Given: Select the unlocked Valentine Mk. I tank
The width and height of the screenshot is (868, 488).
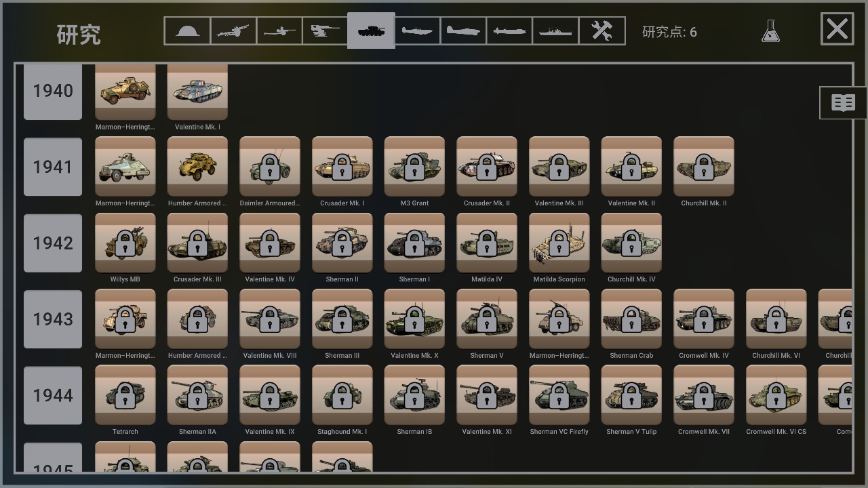Looking at the screenshot, I should click(x=197, y=92).
